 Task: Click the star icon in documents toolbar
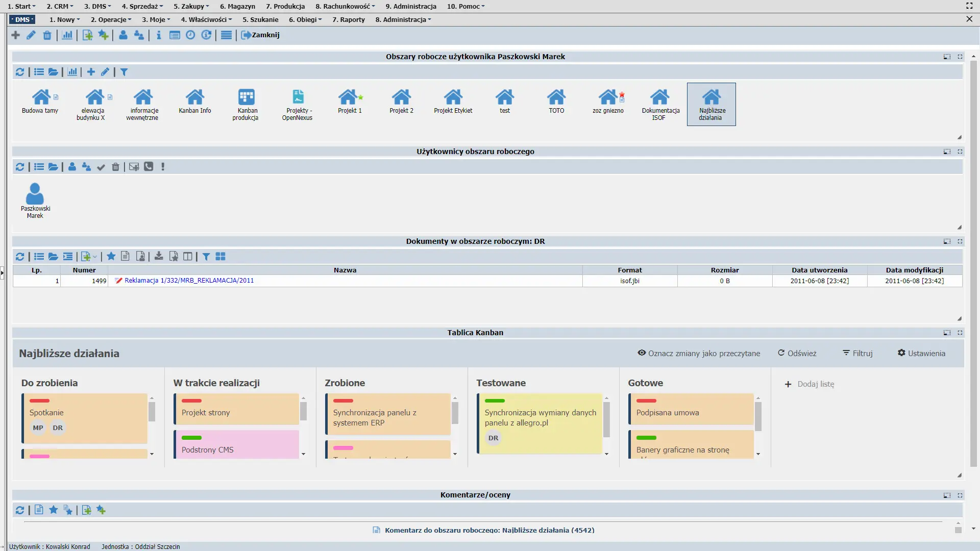coord(111,257)
